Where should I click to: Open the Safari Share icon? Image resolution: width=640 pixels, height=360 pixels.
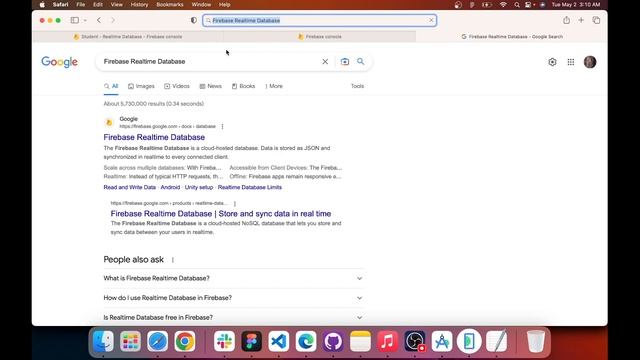(x=566, y=20)
